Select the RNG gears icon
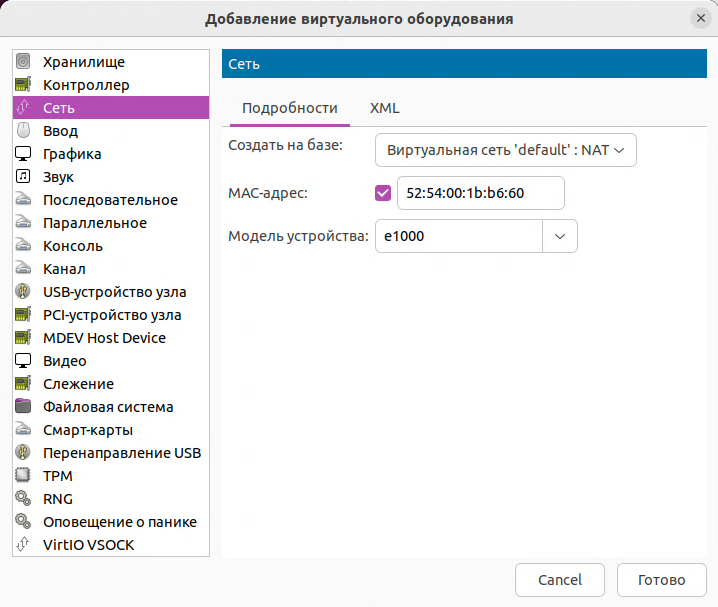The height and width of the screenshot is (607, 718). (x=24, y=499)
